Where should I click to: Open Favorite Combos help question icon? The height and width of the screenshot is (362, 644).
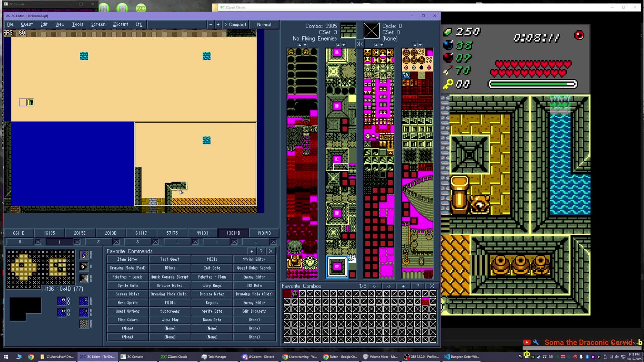(x=417, y=286)
